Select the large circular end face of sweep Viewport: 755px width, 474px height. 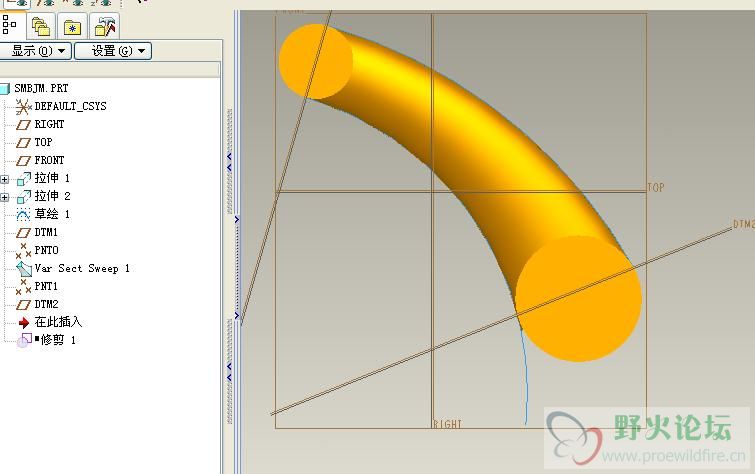(578, 299)
